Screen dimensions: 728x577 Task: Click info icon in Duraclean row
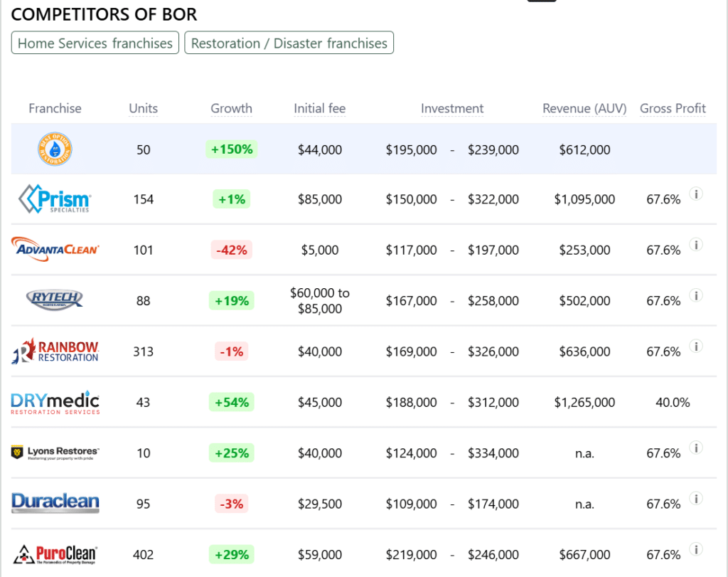click(x=695, y=499)
